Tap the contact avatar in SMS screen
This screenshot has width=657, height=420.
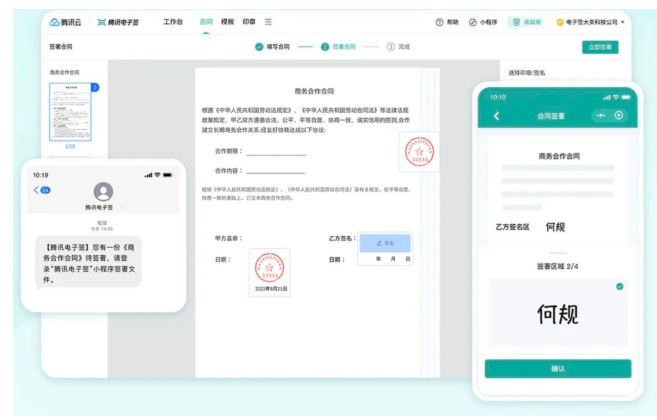103,192
